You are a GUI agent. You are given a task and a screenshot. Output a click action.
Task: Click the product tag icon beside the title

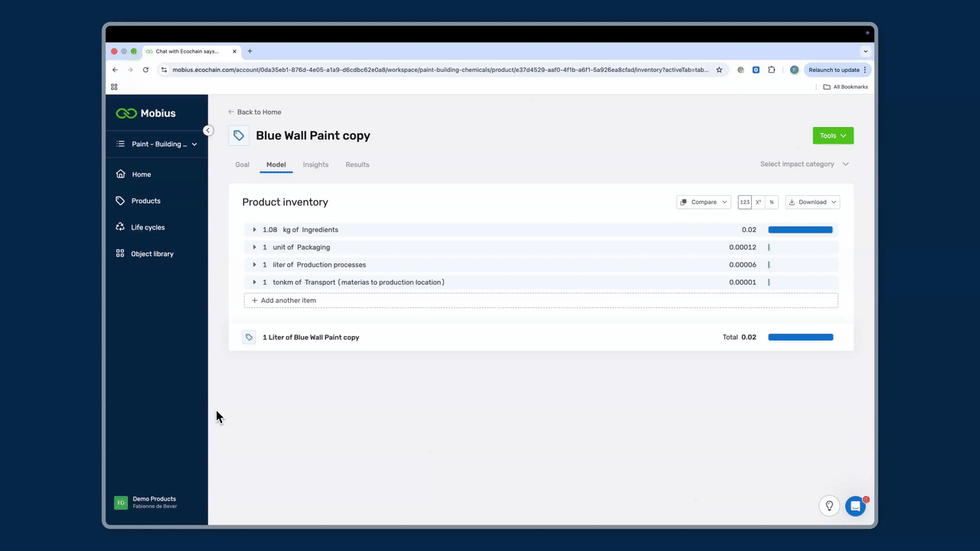coord(239,135)
